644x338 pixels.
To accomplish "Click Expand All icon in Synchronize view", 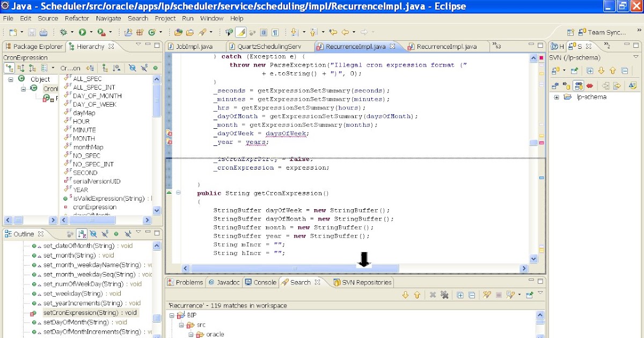I will click(x=590, y=70).
